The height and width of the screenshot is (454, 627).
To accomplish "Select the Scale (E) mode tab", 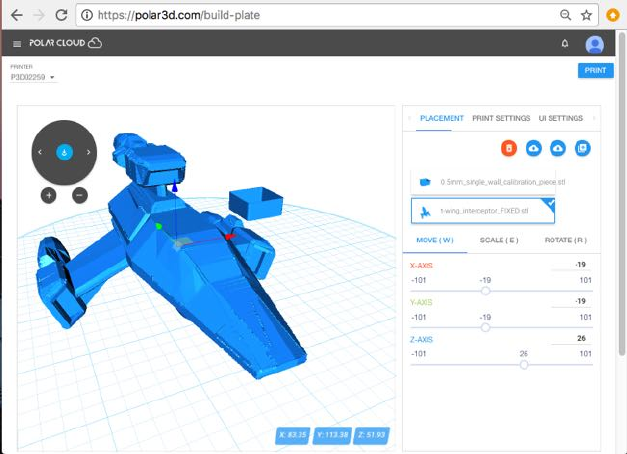I will pyautogui.click(x=499, y=240).
